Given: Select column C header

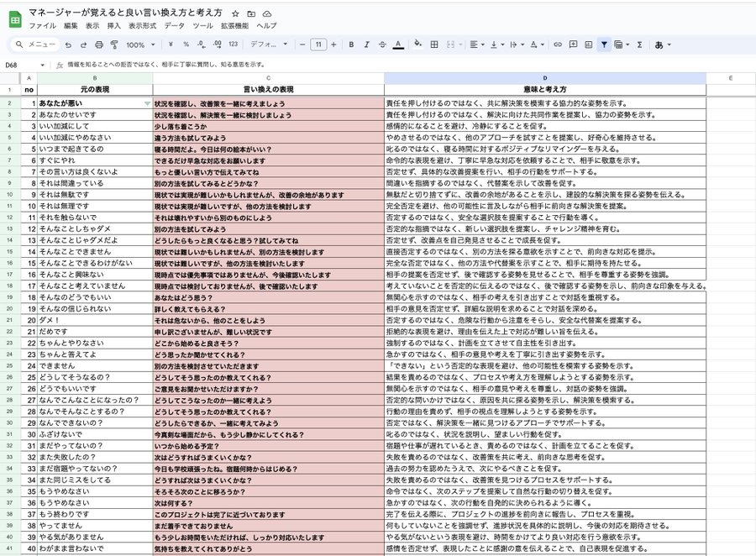Looking at the screenshot, I should click(x=269, y=78).
